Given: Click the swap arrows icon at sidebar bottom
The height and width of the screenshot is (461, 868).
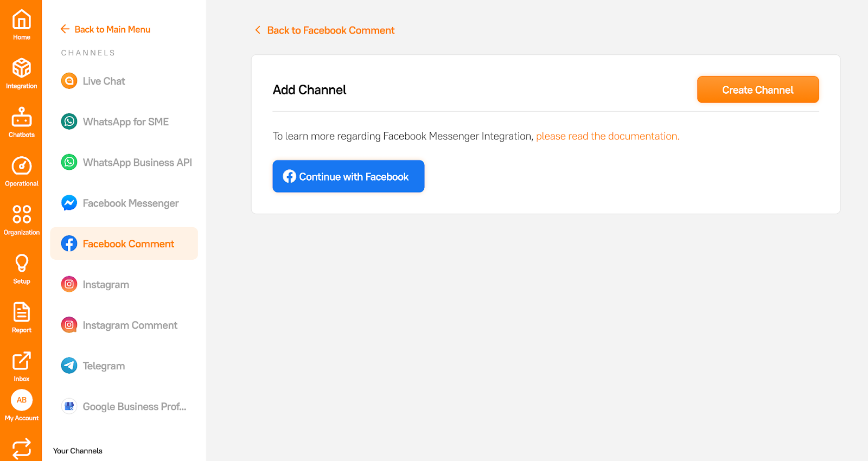Looking at the screenshot, I should (22, 449).
